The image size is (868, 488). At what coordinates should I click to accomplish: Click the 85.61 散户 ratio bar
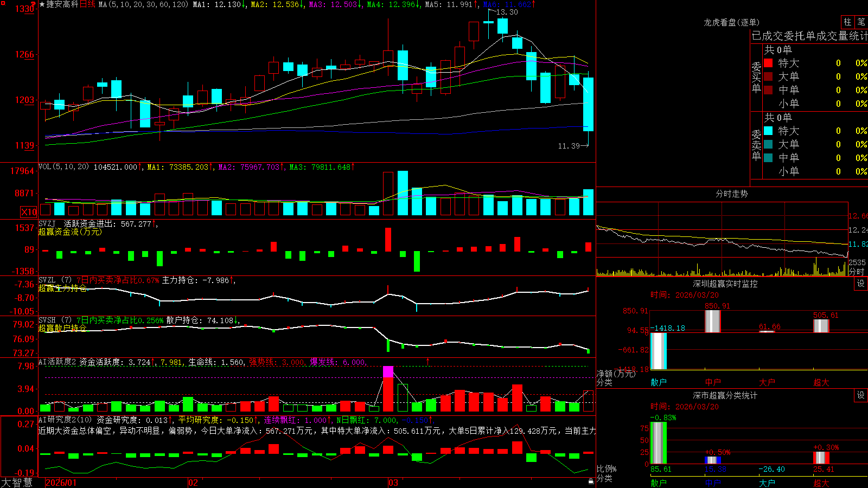[x=659, y=443]
